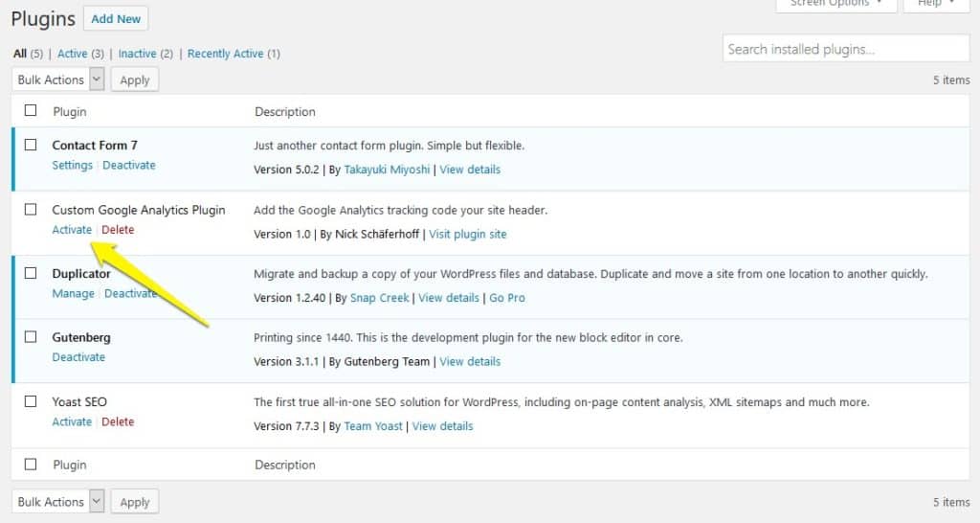Click Visit plugin site link

click(467, 234)
